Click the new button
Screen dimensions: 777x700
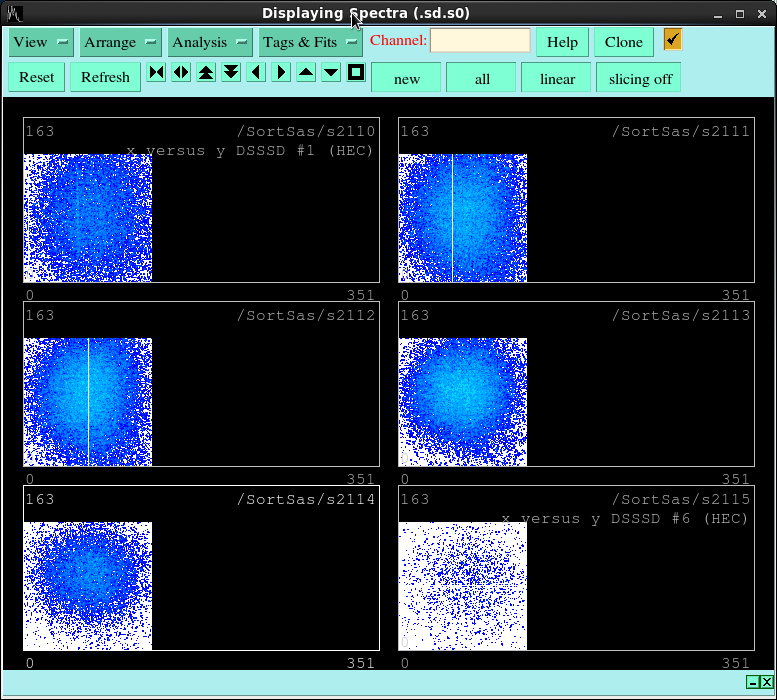pos(406,78)
